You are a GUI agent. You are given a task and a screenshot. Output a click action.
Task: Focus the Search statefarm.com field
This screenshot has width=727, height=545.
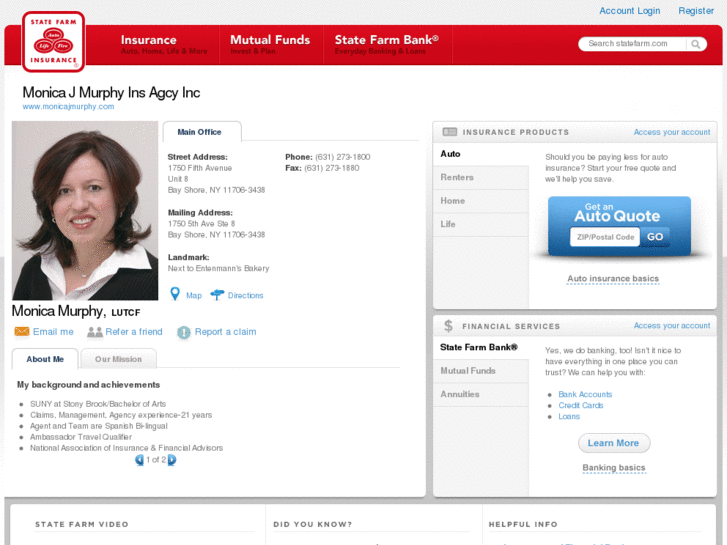click(632, 44)
